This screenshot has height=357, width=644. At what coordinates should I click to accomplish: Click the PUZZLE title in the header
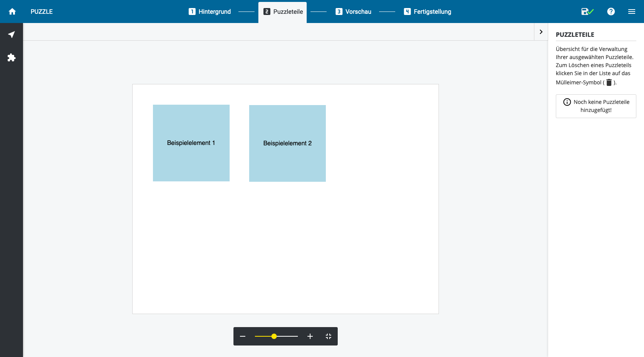coord(42,12)
